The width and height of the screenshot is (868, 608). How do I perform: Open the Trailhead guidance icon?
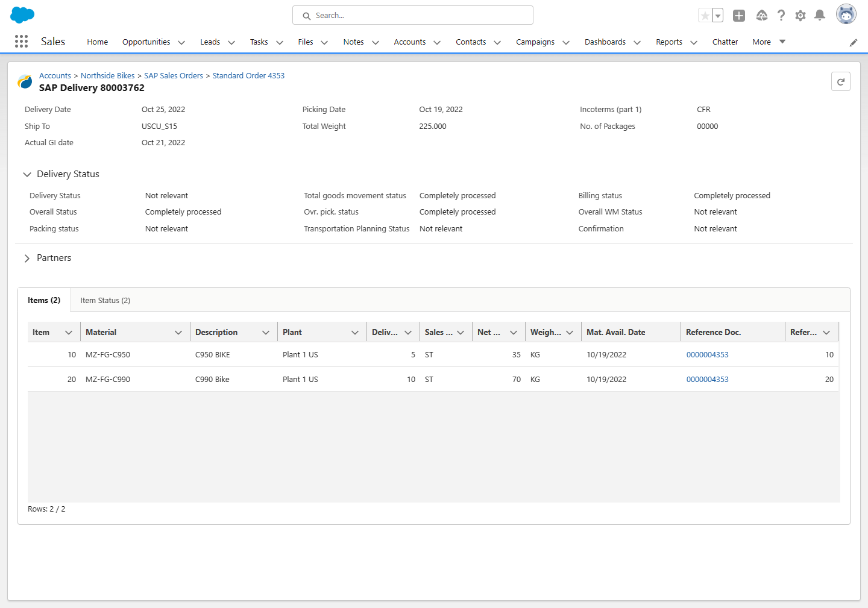pyautogui.click(x=762, y=16)
